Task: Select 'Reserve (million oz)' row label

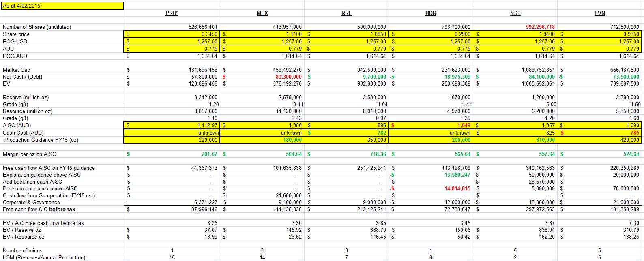Action: [x=26, y=98]
